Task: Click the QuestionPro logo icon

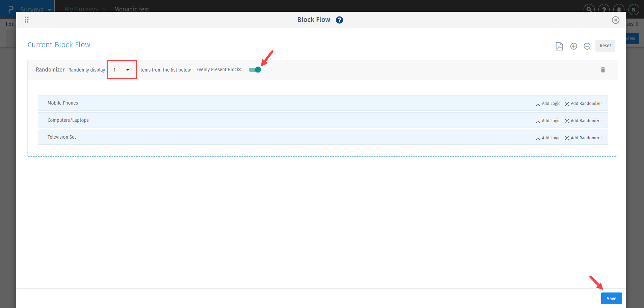Action: pyautogui.click(x=11, y=9)
